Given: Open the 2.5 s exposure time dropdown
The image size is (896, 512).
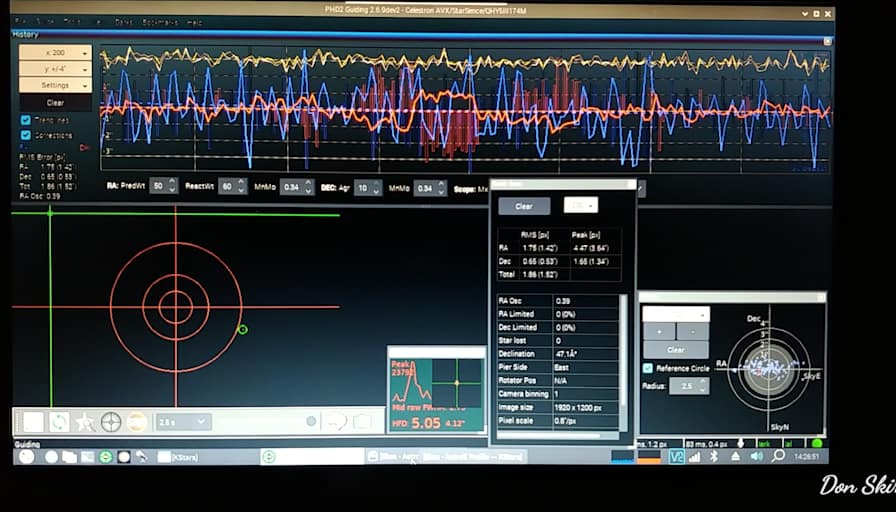Looking at the screenshot, I should click(x=183, y=422).
